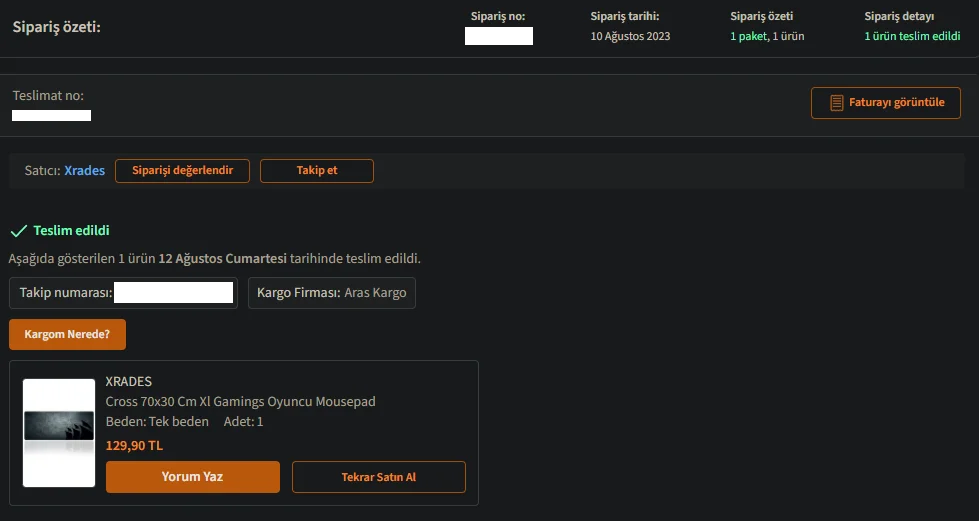The height and width of the screenshot is (521, 979).
Task: Click the Teslim edildi status text
Action: 71,231
